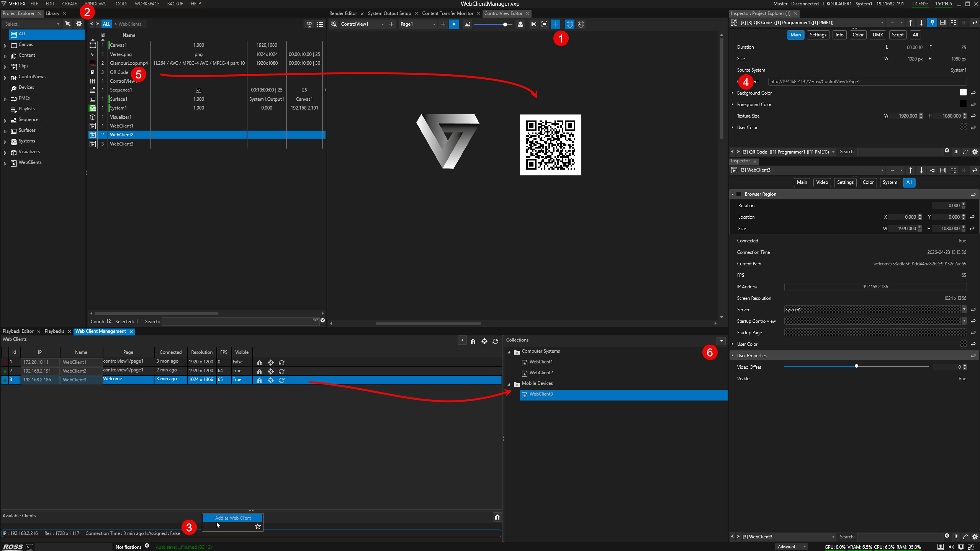980x551 pixels.
Task: Click the refresh icon in WebClient3 row
Action: point(281,380)
